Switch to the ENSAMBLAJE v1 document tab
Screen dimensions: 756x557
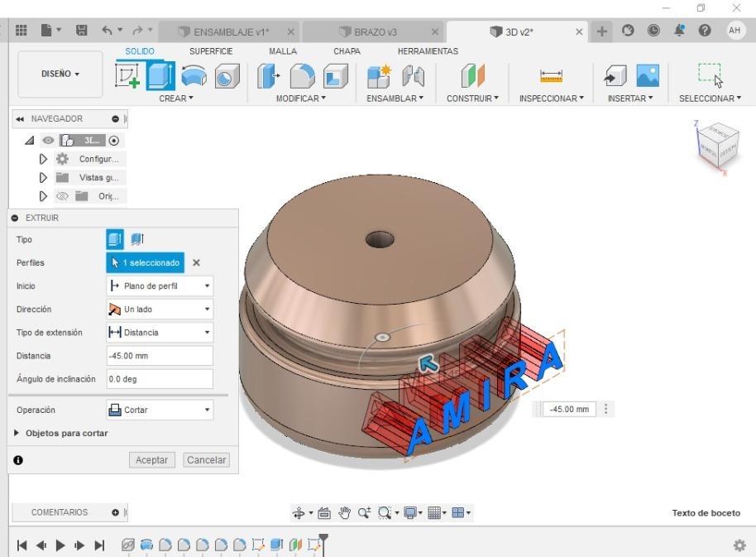pos(229,31)
